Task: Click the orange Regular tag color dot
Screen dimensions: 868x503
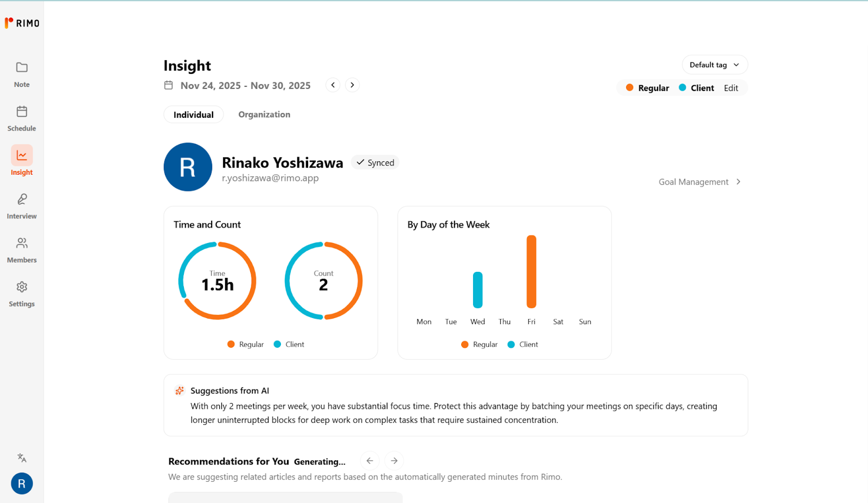Action: [630, 88]
